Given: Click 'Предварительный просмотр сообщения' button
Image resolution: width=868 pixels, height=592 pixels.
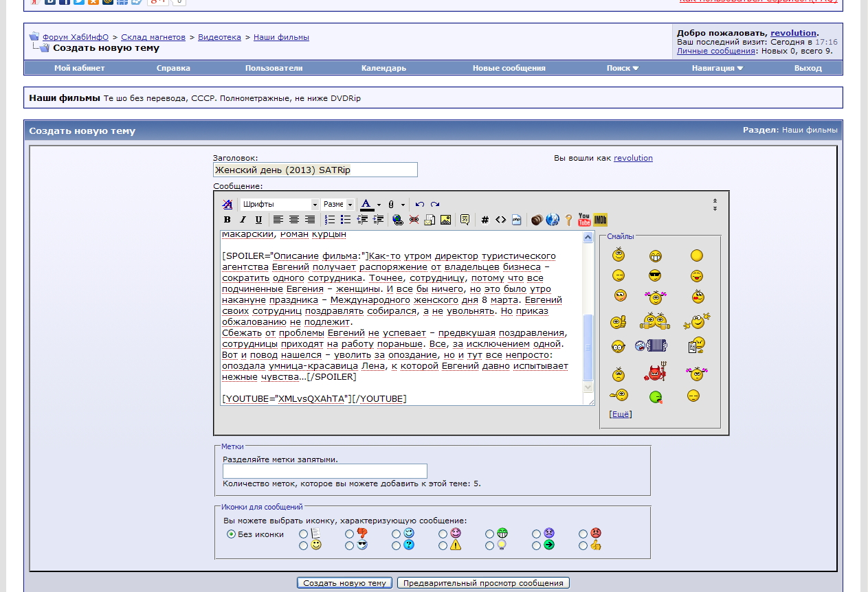Looking at the screenshot, I should coord(483,583).
